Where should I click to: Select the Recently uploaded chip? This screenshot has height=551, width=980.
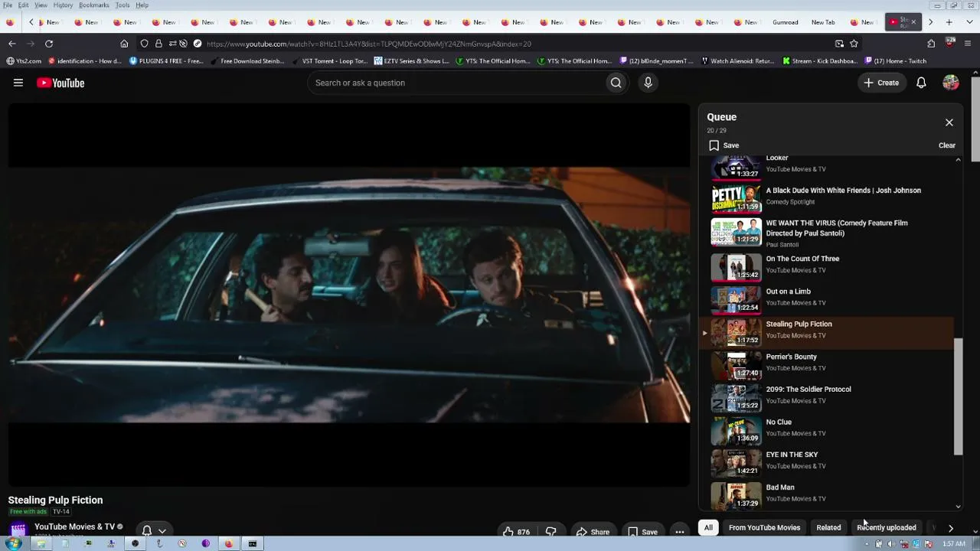tap(887, 527)
